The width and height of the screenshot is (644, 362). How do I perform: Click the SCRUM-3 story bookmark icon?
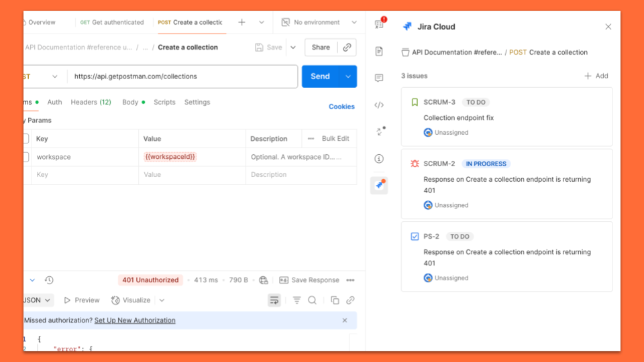pyautogui.click(x=415, y=102)
